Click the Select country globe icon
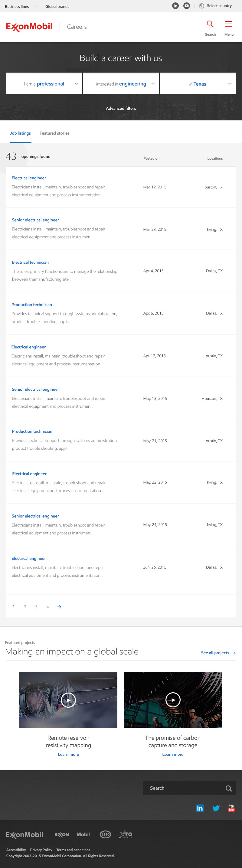Image resolution: width=242 pixels, height=868 pixels. (201, 6)
